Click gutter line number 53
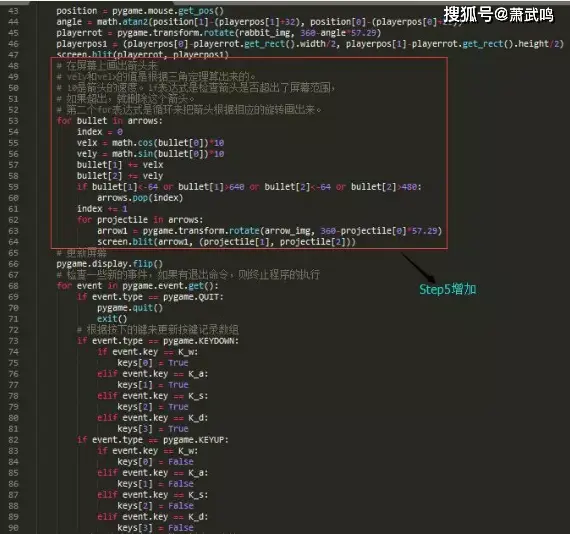This screenshot has width=570, height=534. point(13,121)
